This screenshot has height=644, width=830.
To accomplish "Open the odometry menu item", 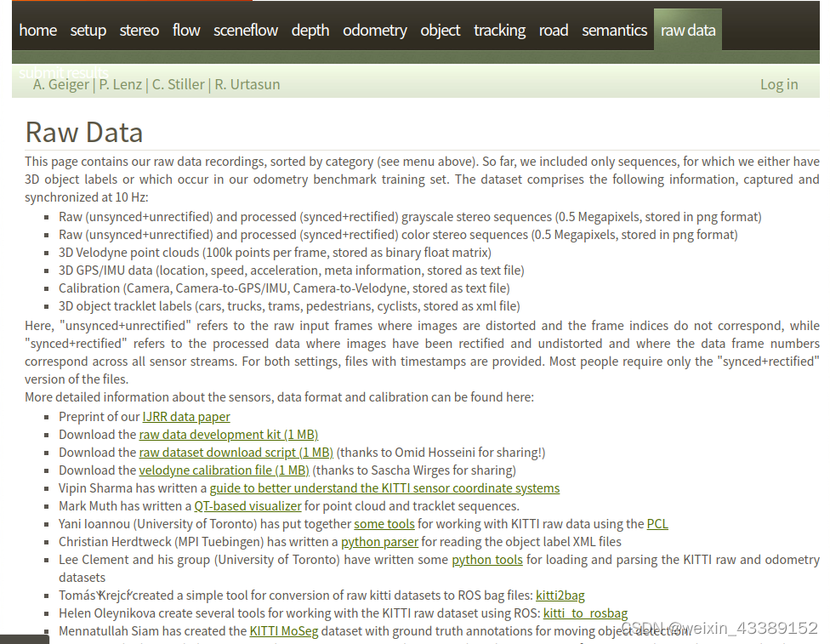I will tap(375, 30).
